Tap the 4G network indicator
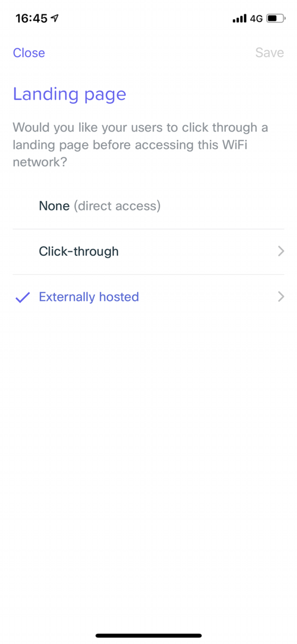 click(255, 18)
